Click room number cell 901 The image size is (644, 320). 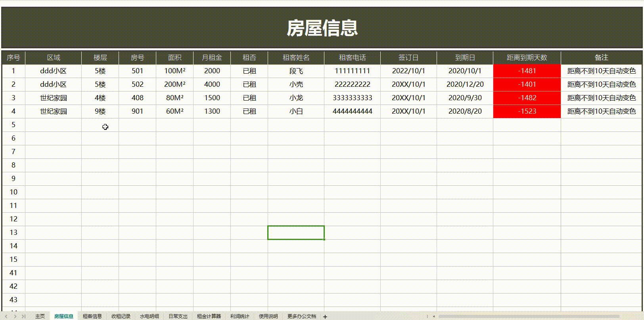[138, 112]
